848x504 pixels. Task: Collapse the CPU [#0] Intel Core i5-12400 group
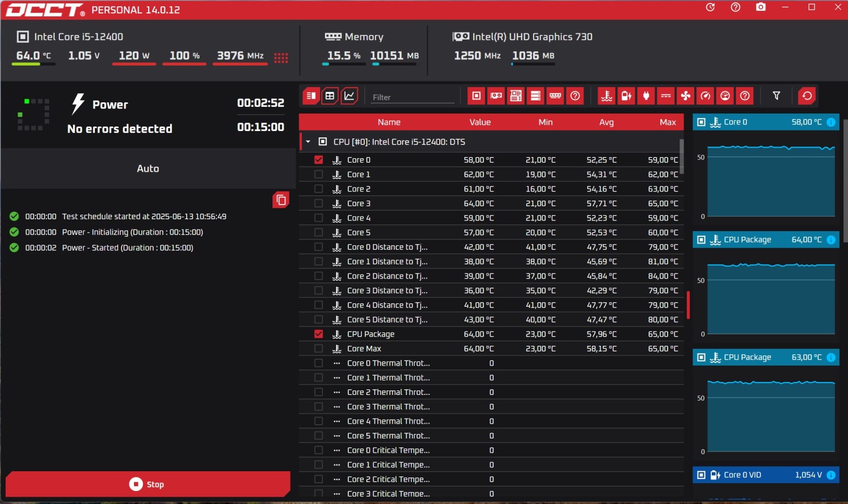308,142
